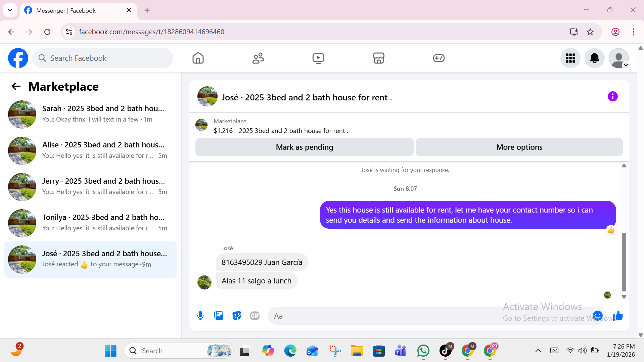Open the Notifications bell

(595, 58)
